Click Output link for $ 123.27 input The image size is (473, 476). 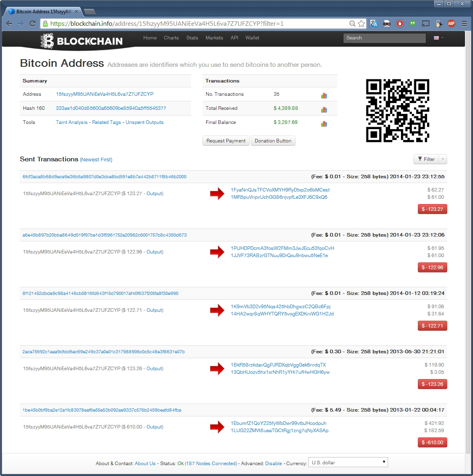coord(154,194)
